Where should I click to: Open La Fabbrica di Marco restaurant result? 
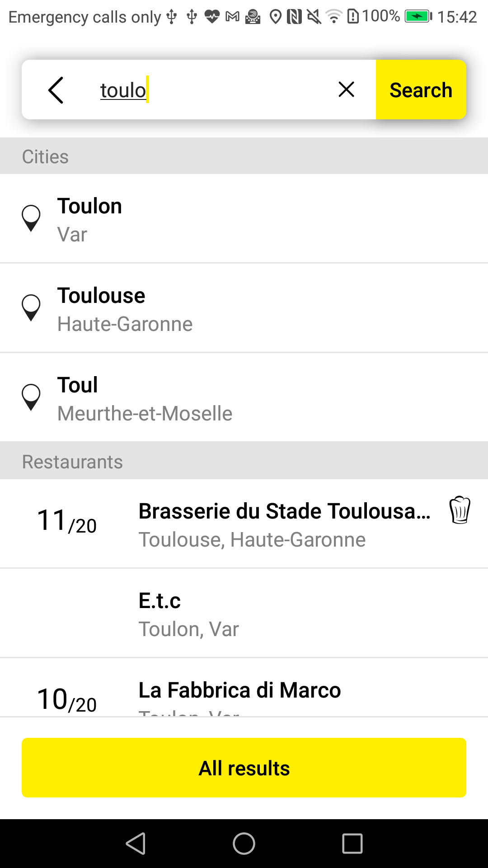[x=244, y=687]
